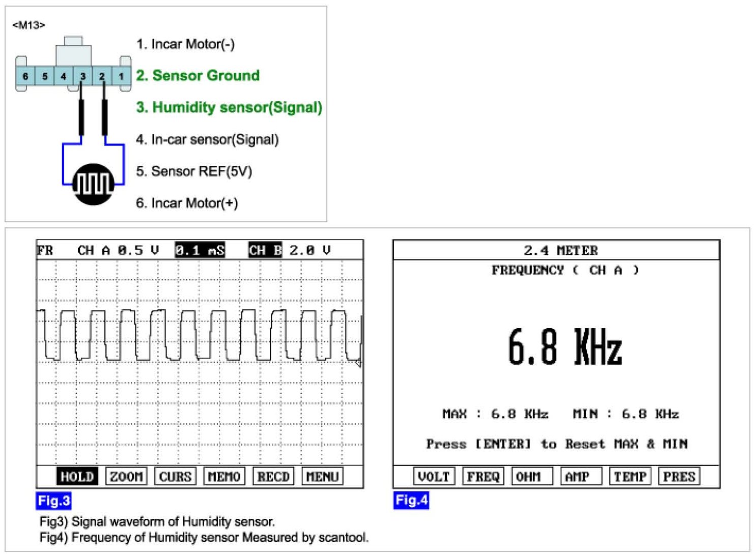
Task: Click the CH A 0.5 V setting
Action: point(118,250)
